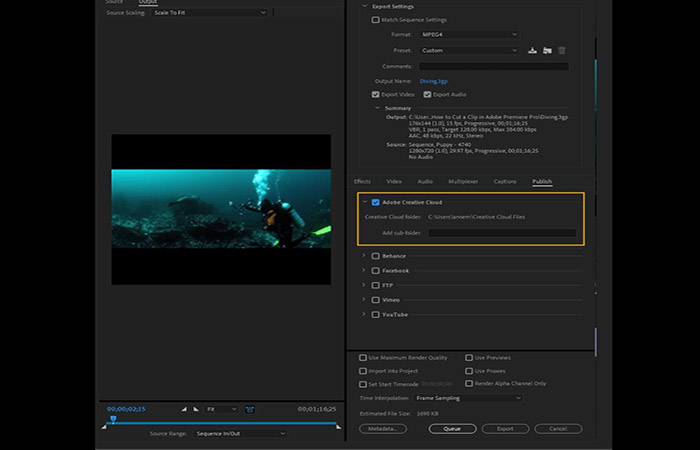Click the timeline out point marker
This screenshot has height=450, width=700.
(339, 427)
